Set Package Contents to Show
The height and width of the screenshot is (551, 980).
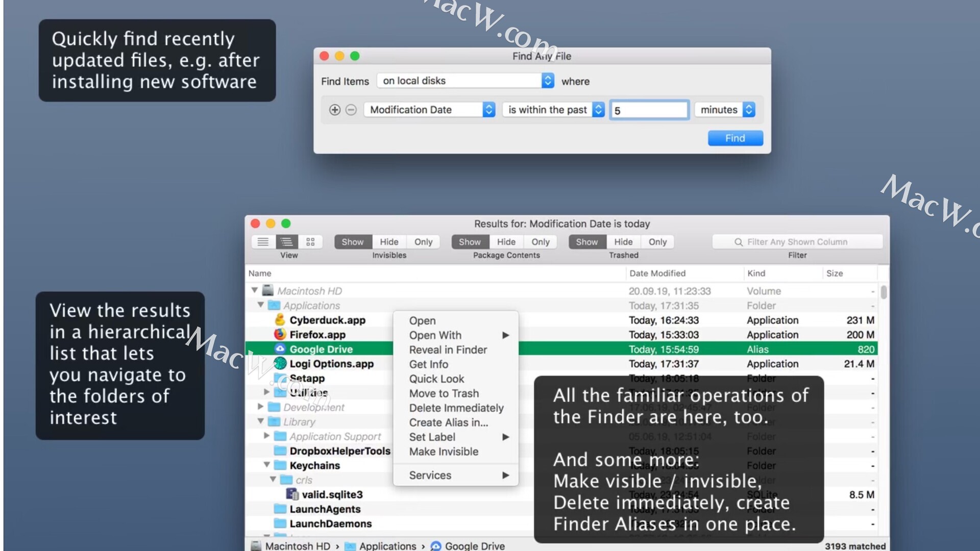coord(470,242)
